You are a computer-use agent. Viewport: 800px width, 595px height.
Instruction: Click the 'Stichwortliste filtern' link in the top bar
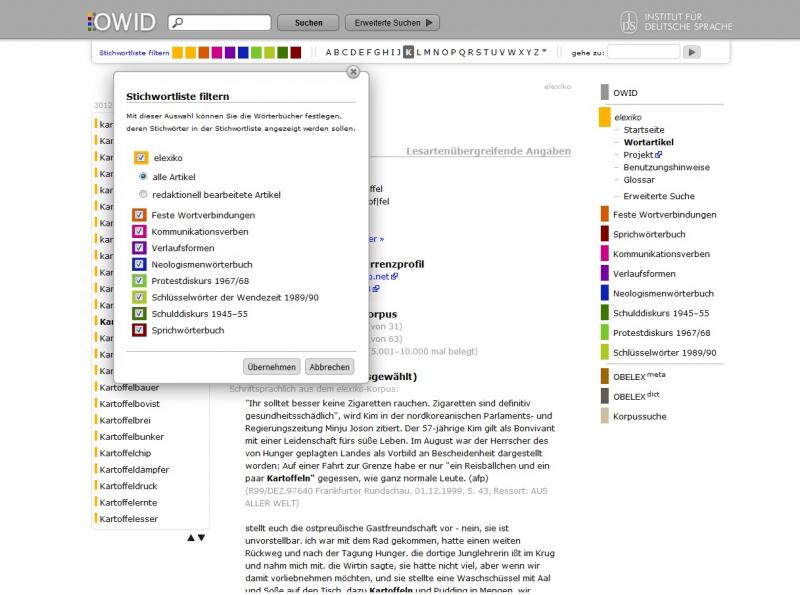[134, 53]
